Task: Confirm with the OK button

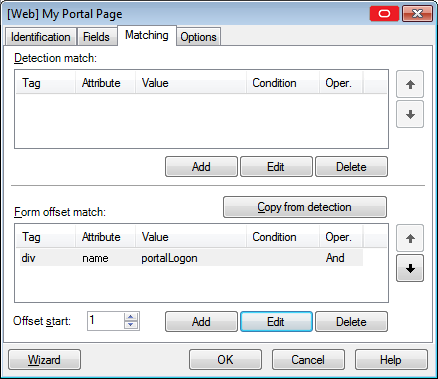Action: pyautogui.click(x=225, y=360)
